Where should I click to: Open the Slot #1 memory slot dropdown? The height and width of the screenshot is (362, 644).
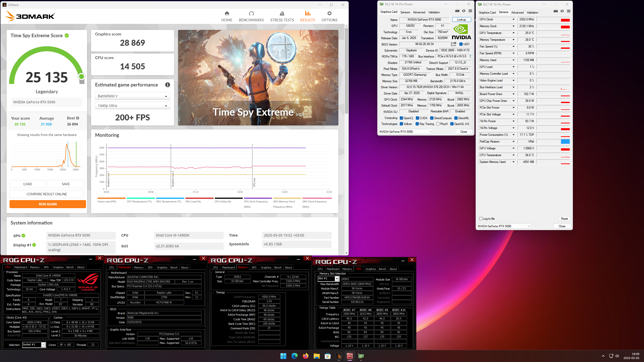(328, 279)
